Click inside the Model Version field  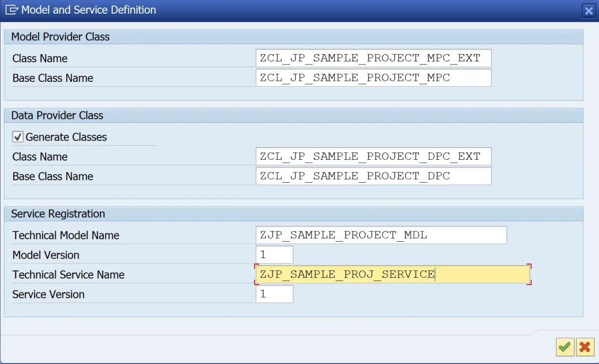click(274, 254)
